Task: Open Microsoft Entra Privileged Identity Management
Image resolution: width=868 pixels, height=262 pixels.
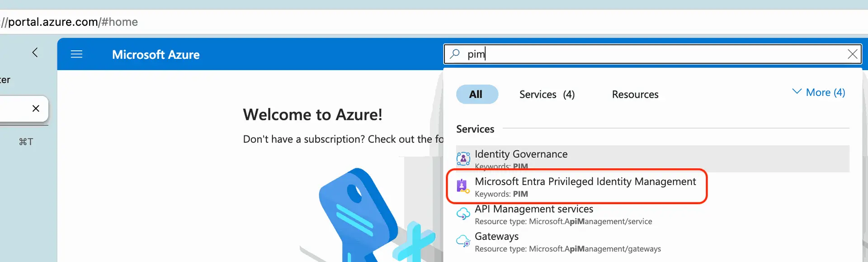Action: pyautogui.click(x=585, y=182)
